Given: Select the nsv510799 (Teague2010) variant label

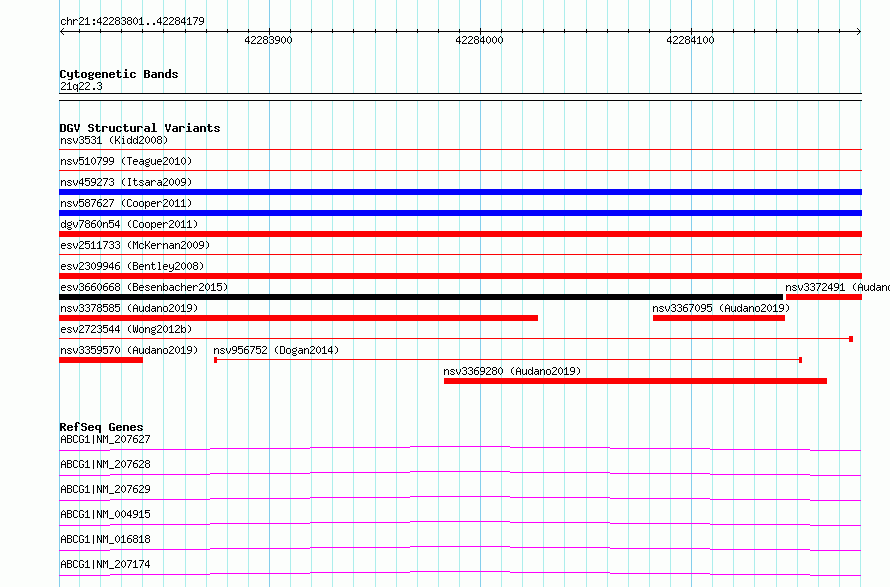Looking at the screenshot, I should 126,161.
